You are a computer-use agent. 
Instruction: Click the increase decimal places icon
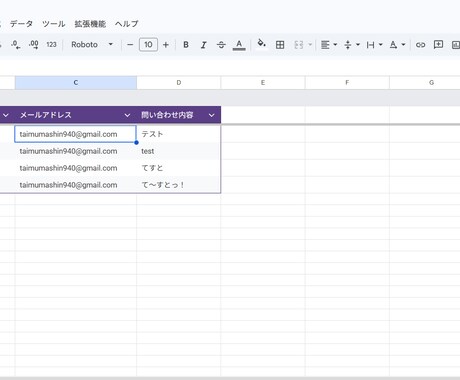(x=34, y=44)
